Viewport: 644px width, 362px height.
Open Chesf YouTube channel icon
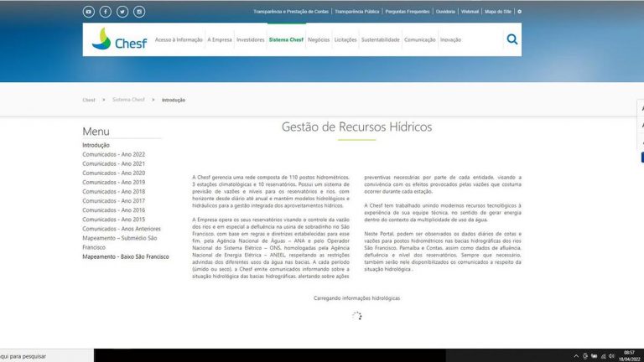pos(88,12)
